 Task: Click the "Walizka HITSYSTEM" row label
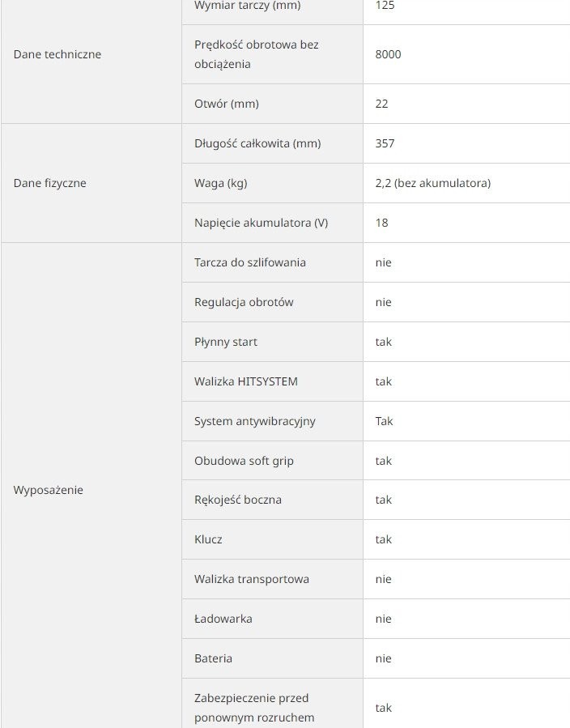[246, 381]
